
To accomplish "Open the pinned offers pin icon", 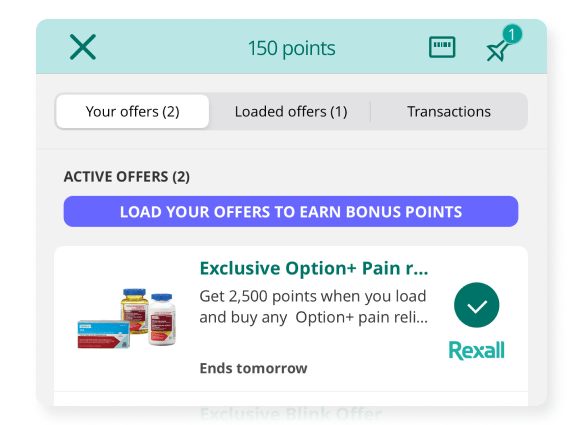I will coord(497,51).
